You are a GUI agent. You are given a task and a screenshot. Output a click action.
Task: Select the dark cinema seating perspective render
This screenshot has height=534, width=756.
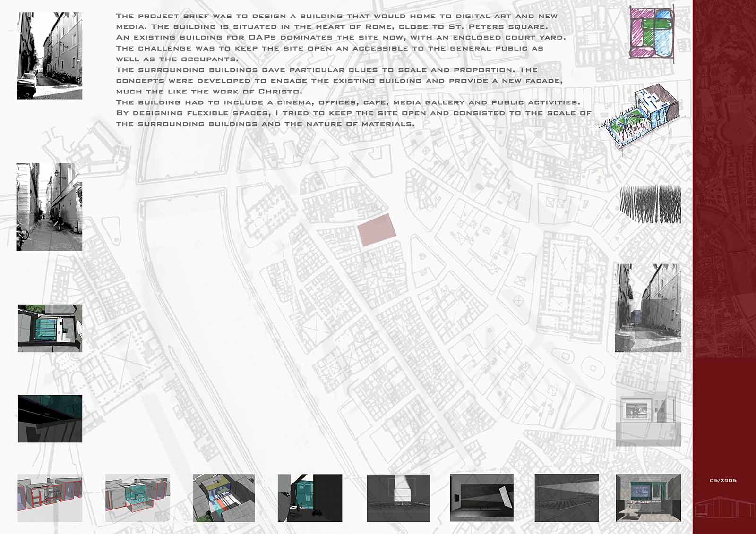point(567,498)
